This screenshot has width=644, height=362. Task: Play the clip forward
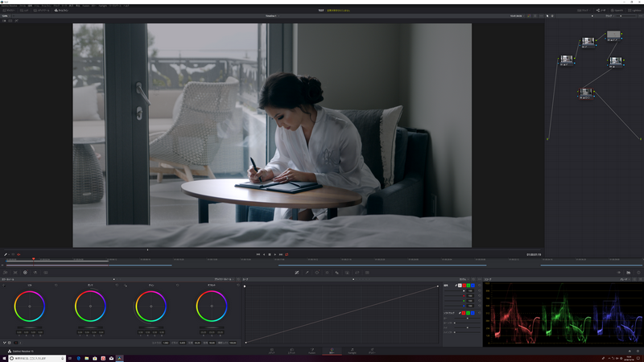(x=275, y=254)
